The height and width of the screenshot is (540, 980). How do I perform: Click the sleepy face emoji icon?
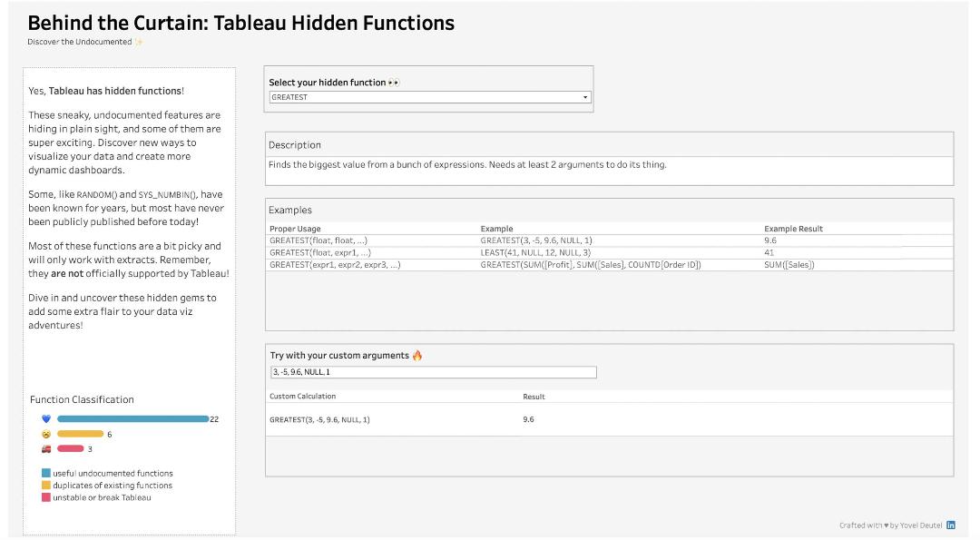click(46, 434)
